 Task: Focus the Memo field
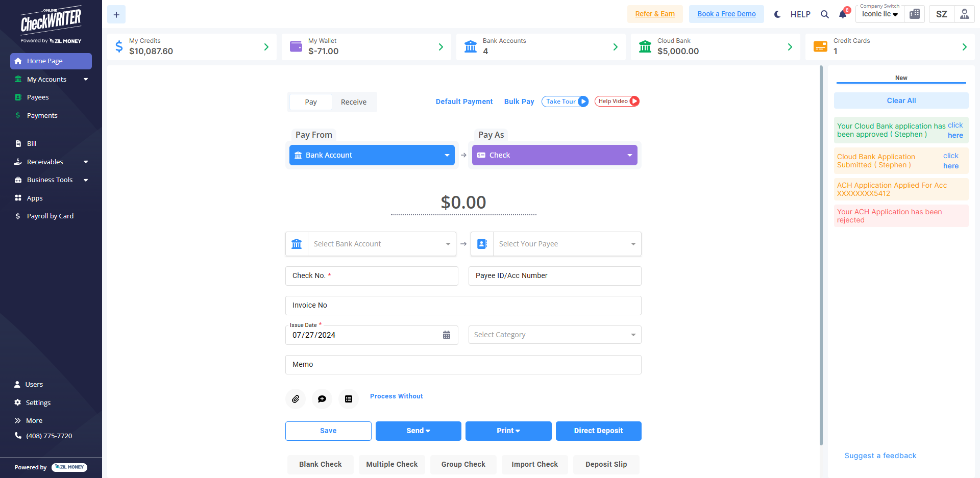coord(463,365)
